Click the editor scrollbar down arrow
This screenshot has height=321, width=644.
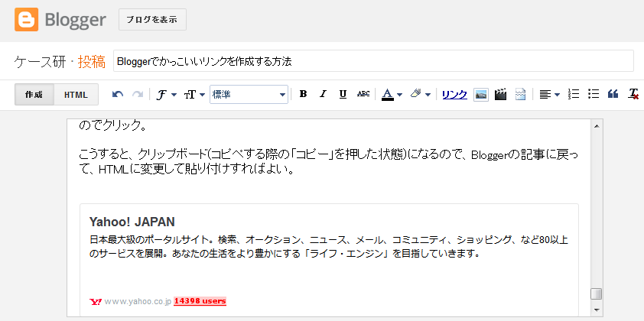click(597, 310)
